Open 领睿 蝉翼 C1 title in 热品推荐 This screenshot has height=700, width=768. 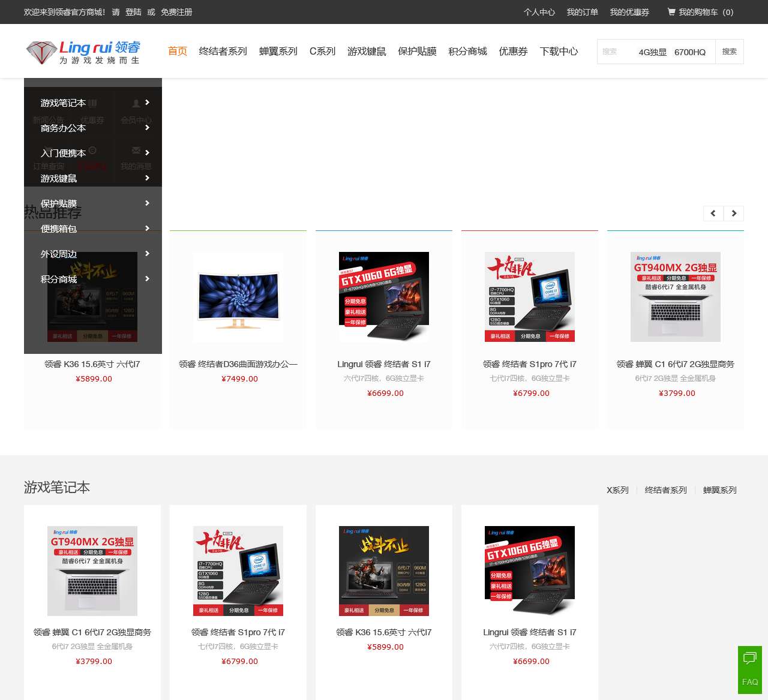pos(676,364)
